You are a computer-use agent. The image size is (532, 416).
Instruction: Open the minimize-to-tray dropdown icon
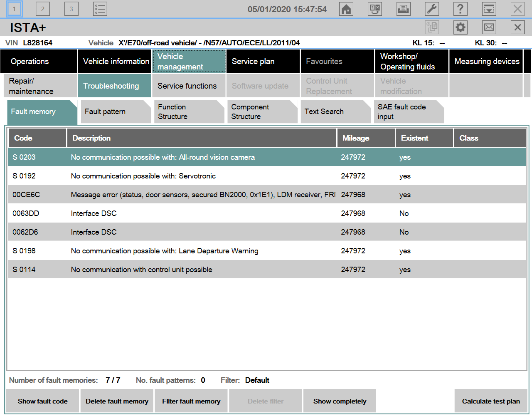(489, 9)
